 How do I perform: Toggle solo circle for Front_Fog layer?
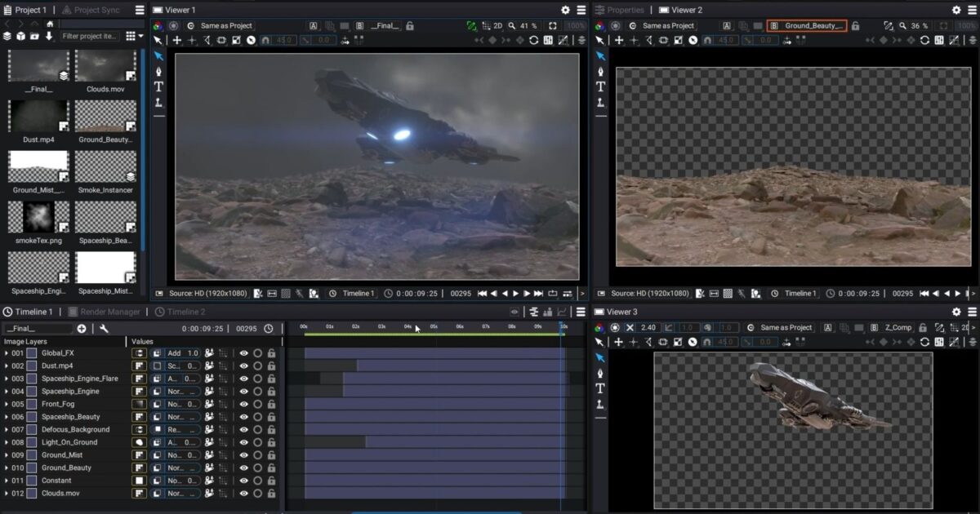coord(257,404)
